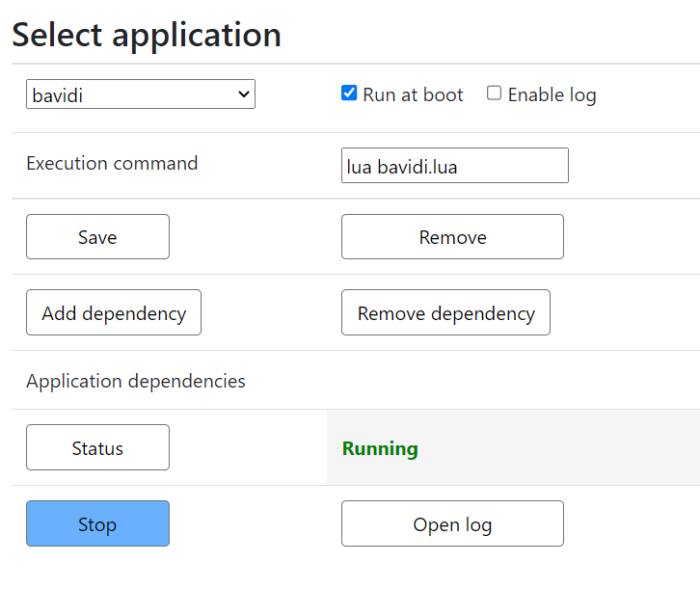Click the "Enable log" label text
The height and width of the screenshot is (589, 700).
tap(552, 94)
